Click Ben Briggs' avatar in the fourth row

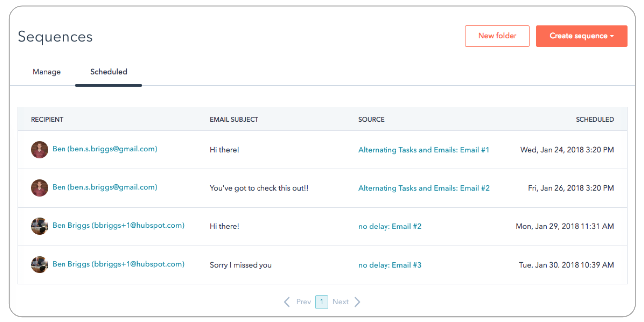click(x=40, y=264)
